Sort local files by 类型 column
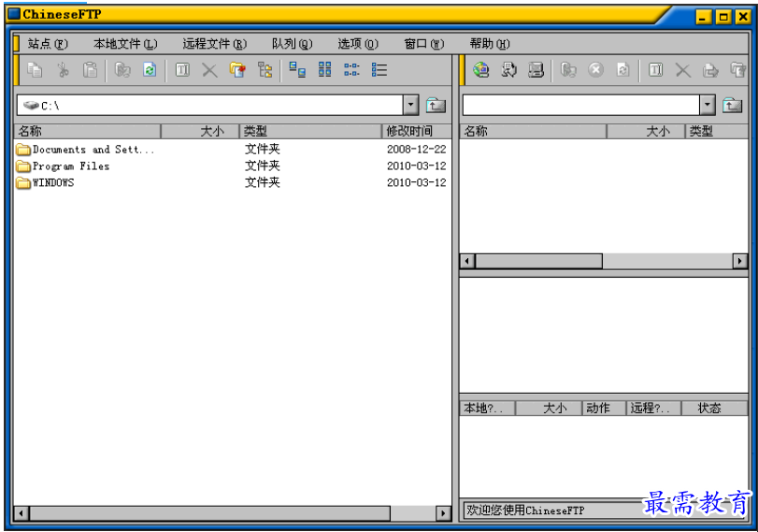Viewport: 758px width, 532px height. (310, 131)
